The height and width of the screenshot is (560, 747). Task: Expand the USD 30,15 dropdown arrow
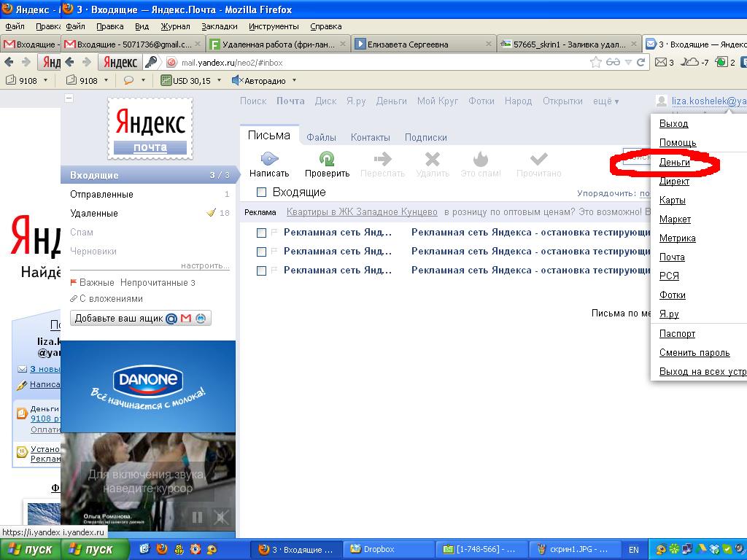coord(219,80)
